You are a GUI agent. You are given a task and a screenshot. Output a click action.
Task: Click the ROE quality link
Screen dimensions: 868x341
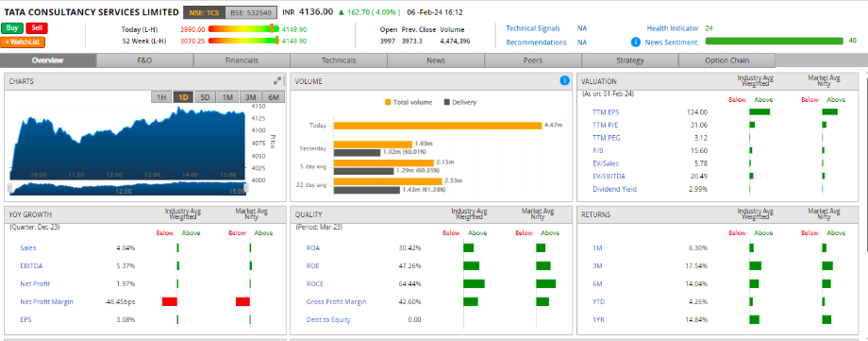313,265
